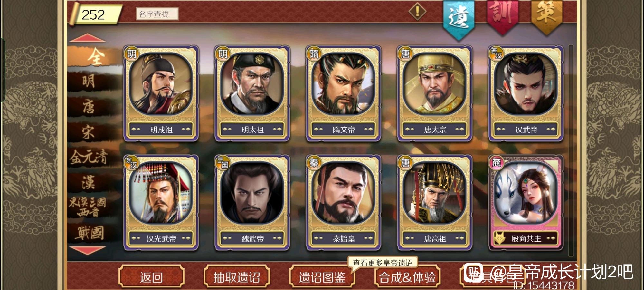Pick the 汉武帝 emperor card

pyautogui.click(x=526, y=93)
